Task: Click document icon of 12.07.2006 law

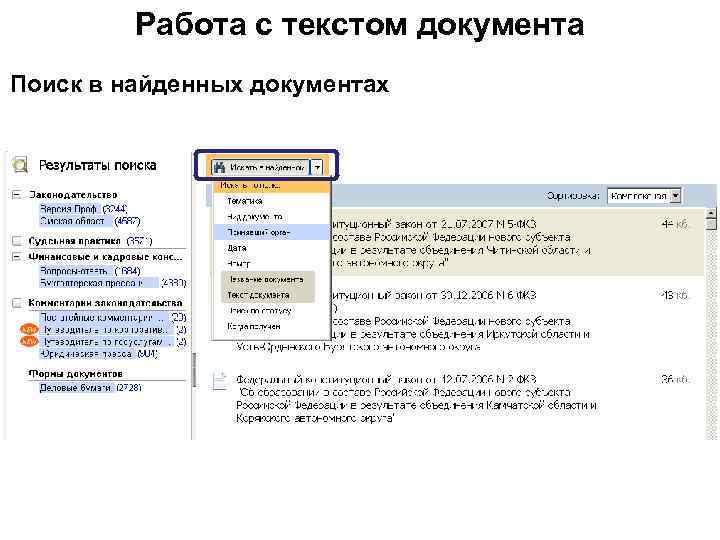Action: 219,382
